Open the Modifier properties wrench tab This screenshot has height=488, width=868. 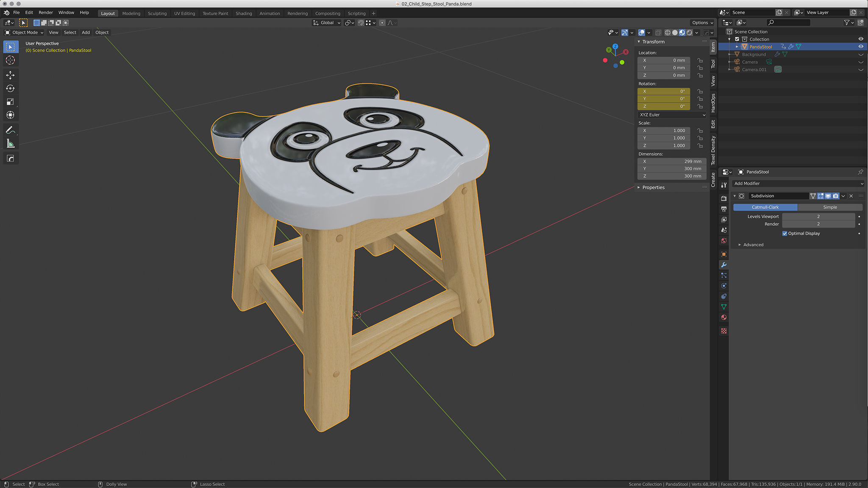[x=724, y=265]
